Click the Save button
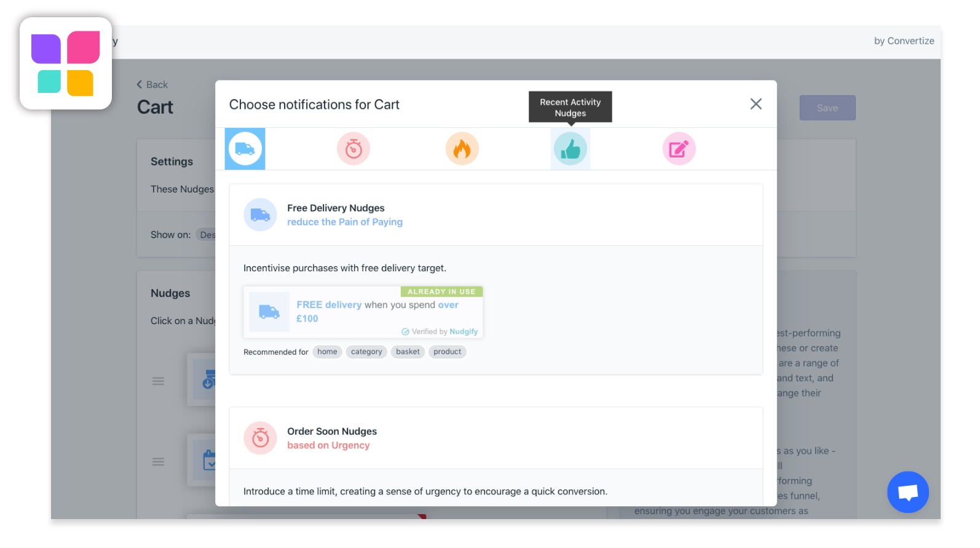This screenshot has width=980, height=548. pos(827,108)
